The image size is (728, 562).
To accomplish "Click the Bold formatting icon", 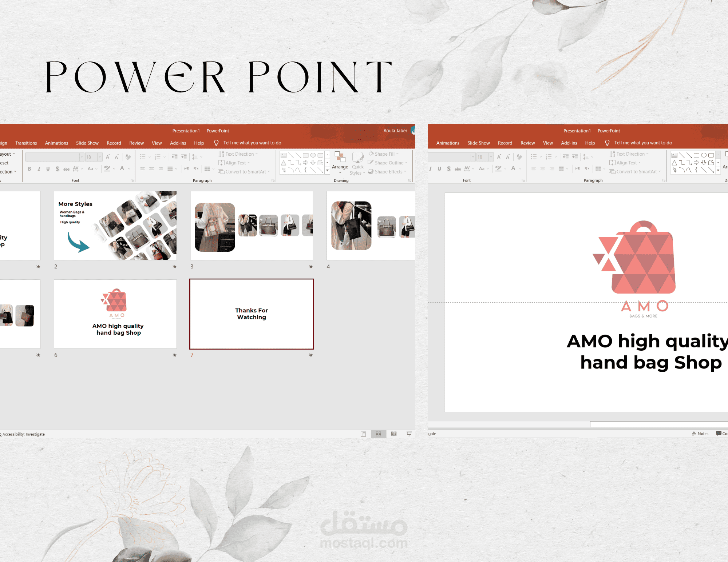I will pyautogui.click(x=29, y=170).
